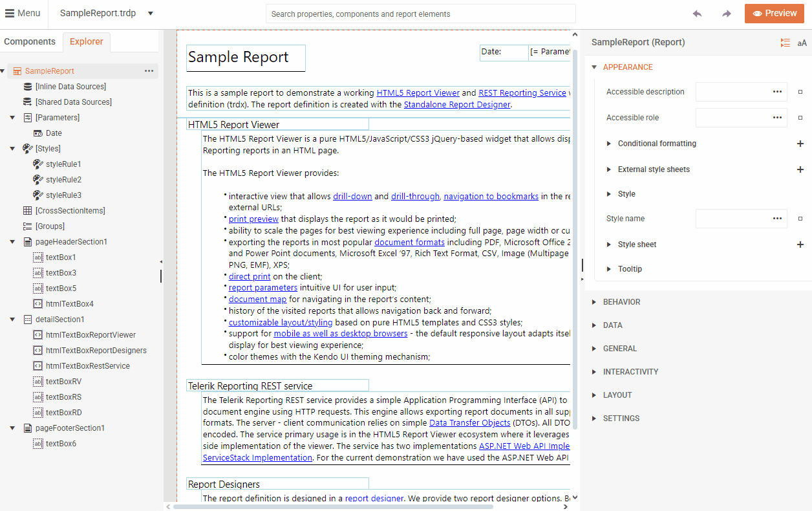Select htmlTextBoxReportViewer icon
The image size is (812, 511).
(38, 335)
